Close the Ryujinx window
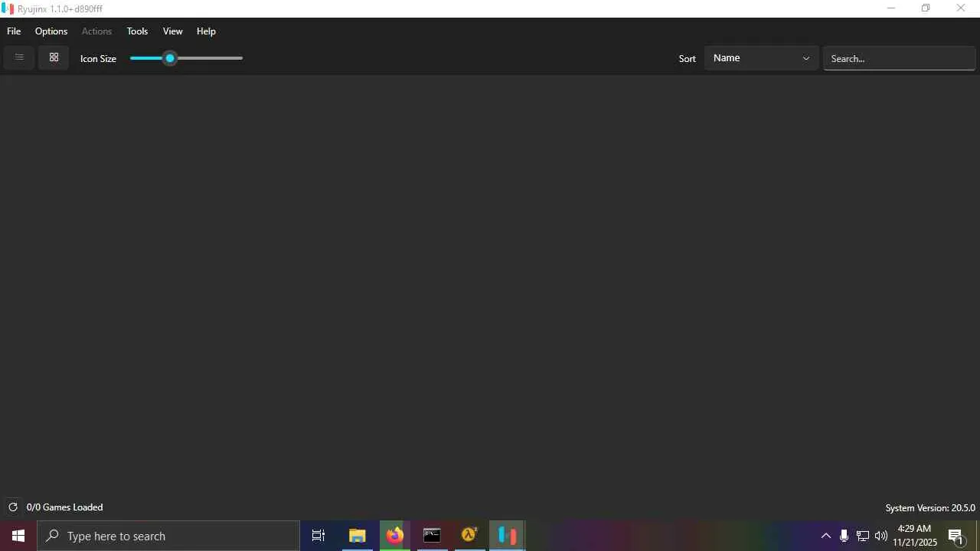This screenshot has height=551, width=980. tap(961, 8)
